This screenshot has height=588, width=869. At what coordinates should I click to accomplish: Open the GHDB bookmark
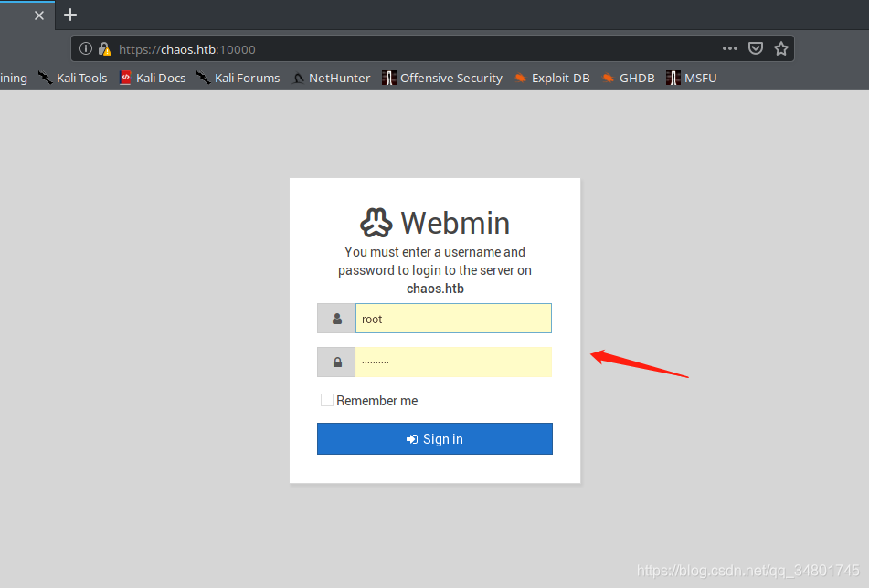629,79
